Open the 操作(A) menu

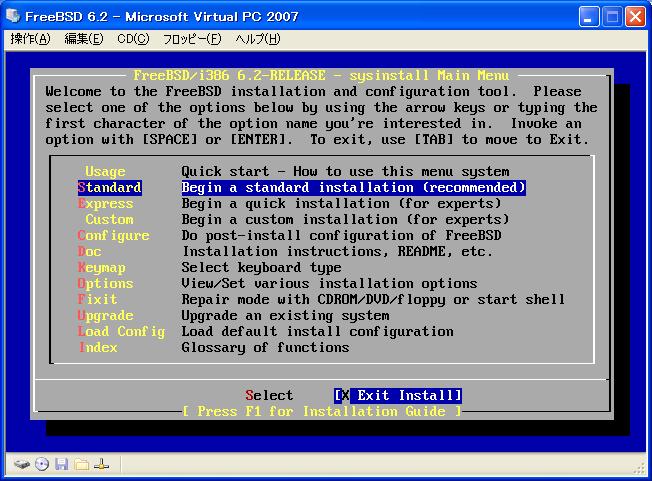(x=30, y=39)
